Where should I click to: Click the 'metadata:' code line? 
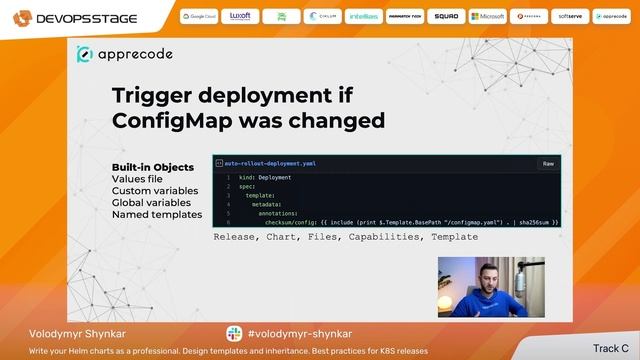tap(267, 204)
